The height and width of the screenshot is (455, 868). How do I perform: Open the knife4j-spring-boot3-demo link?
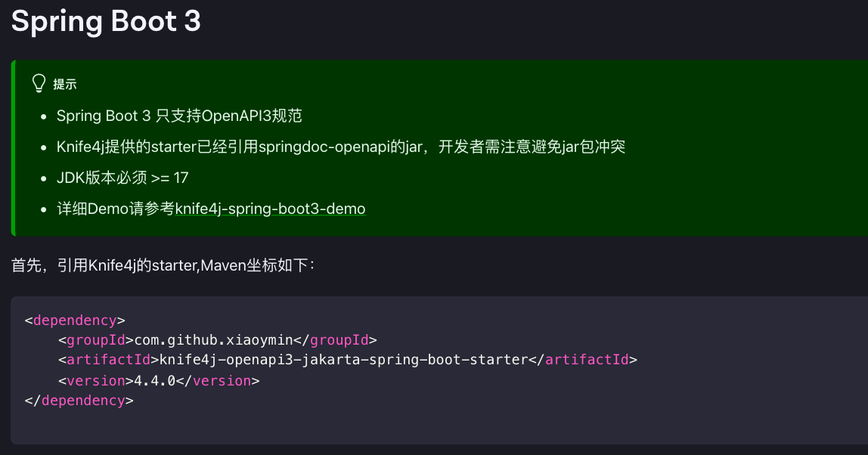[270, 209]
